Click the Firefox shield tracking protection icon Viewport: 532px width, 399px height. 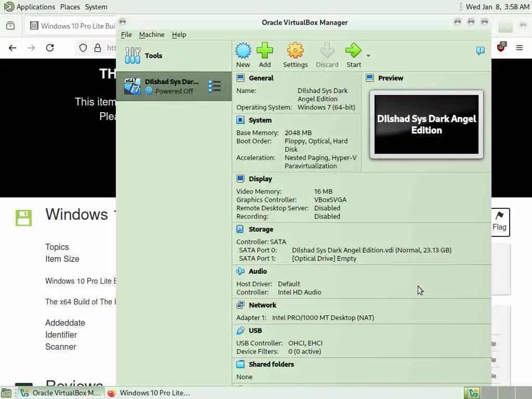tap(83, 48)
